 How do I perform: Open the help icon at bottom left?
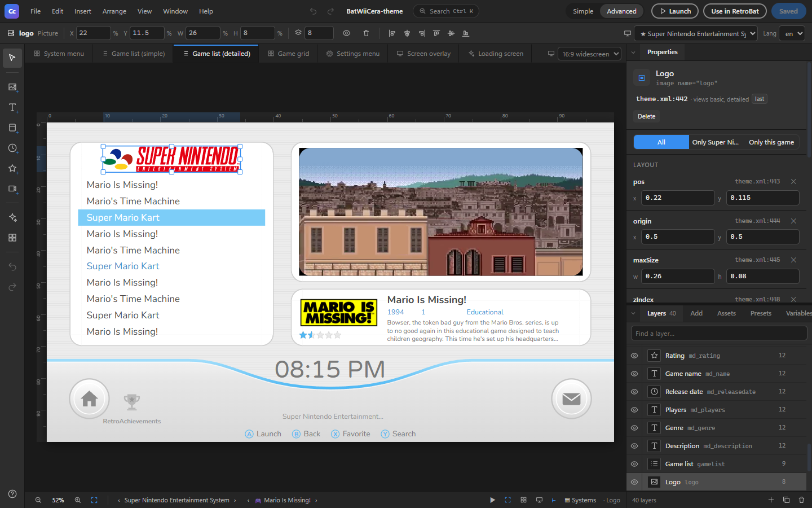coord(12,494)
